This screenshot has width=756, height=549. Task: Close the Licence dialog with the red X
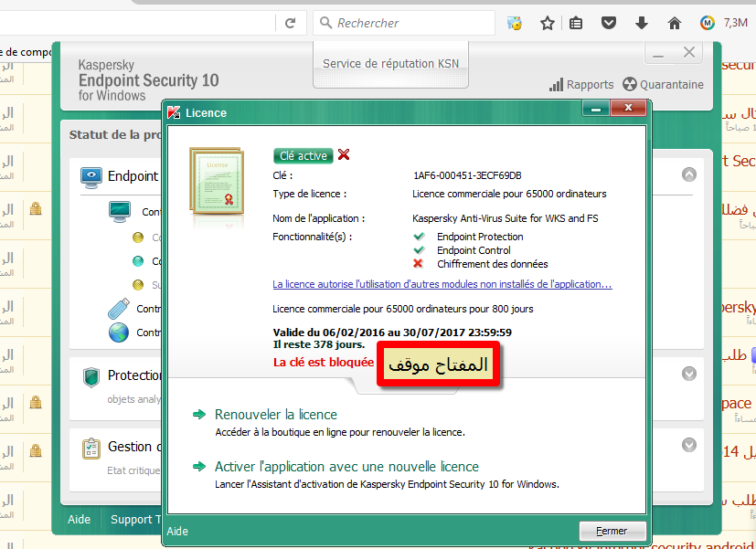628,109
